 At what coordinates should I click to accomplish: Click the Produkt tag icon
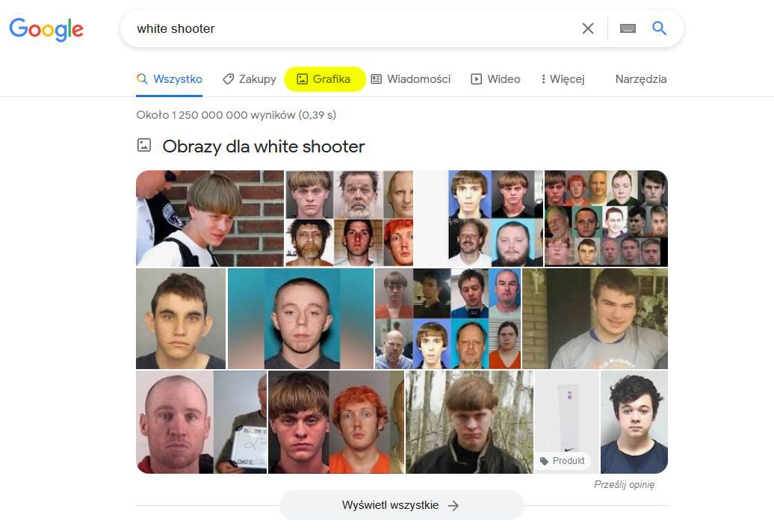(x=544, y=461)
